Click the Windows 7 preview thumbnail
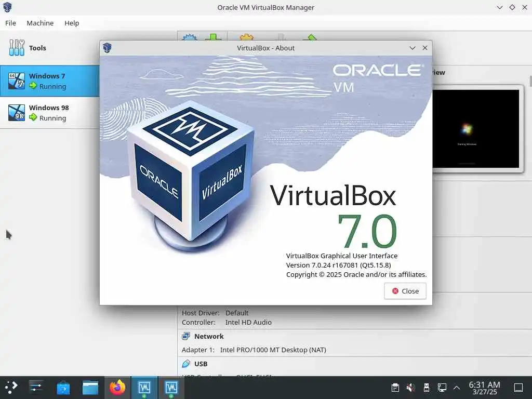The height and width of the screenshot is (399, 532). coord(476,129)
